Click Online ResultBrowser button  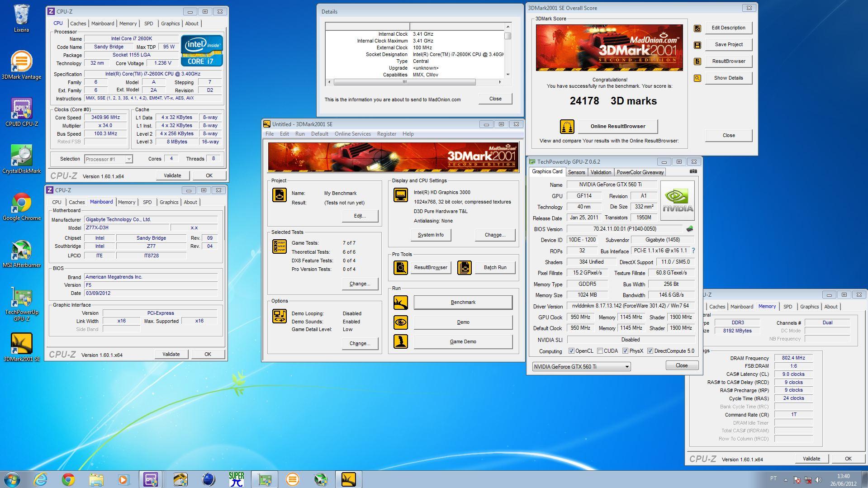pos(617,127)
